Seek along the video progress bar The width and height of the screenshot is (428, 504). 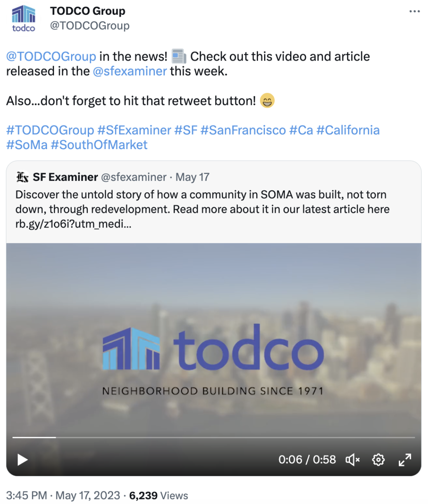pyautogui.click(x=214, y=438)
